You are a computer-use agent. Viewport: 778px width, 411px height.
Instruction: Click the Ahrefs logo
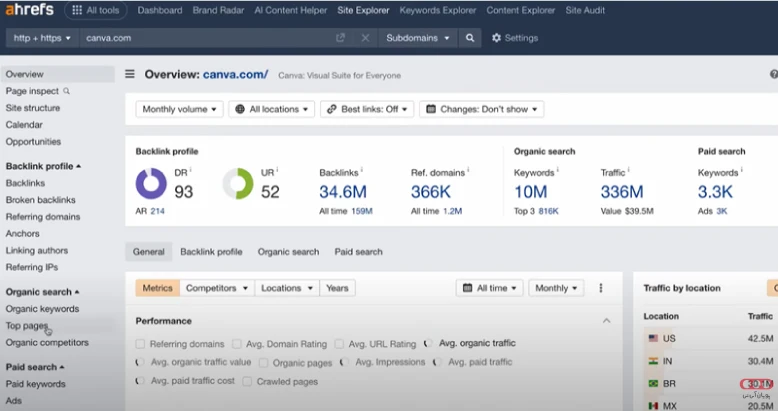[x=28, y=10]
